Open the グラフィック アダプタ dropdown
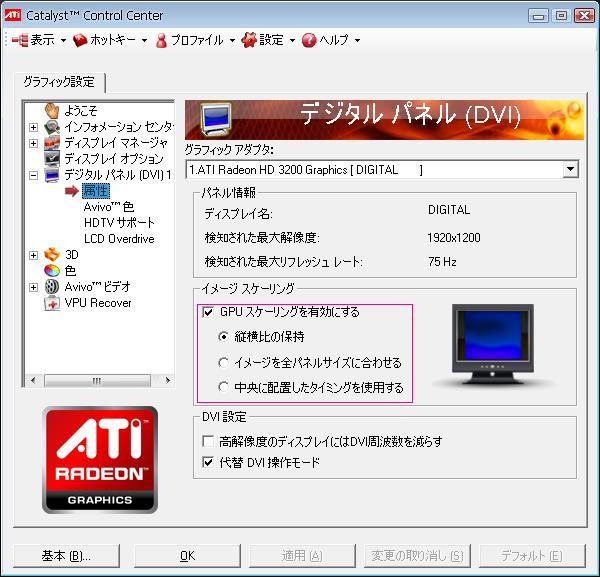This screenshot has height=577, width=600. tap(570, 169)
